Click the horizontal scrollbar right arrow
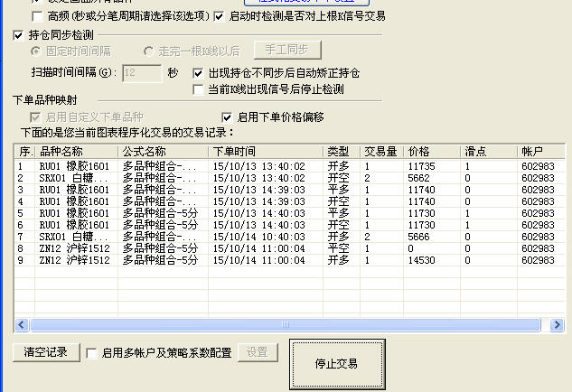Image resolution: width=572 pixels, height=392 pixels. [x=558, y=324]
